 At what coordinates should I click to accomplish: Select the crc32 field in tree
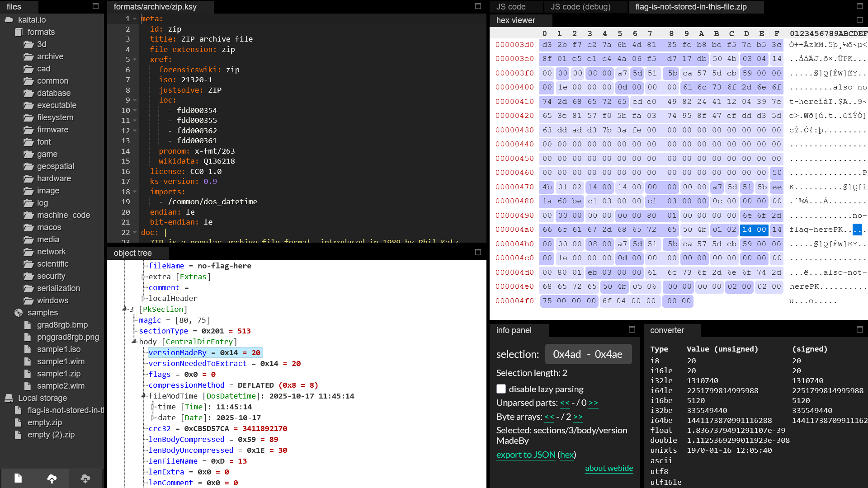[x=160, y=428]
